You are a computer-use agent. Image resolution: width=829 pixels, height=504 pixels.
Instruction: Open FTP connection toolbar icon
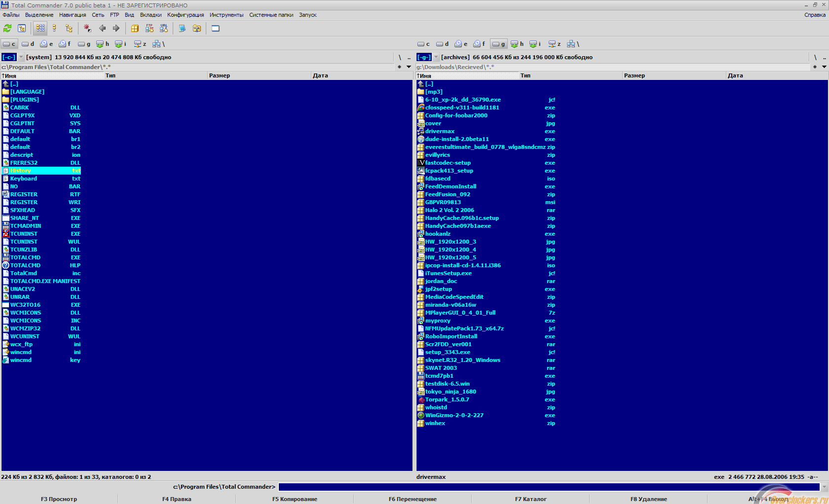[149, 28]
